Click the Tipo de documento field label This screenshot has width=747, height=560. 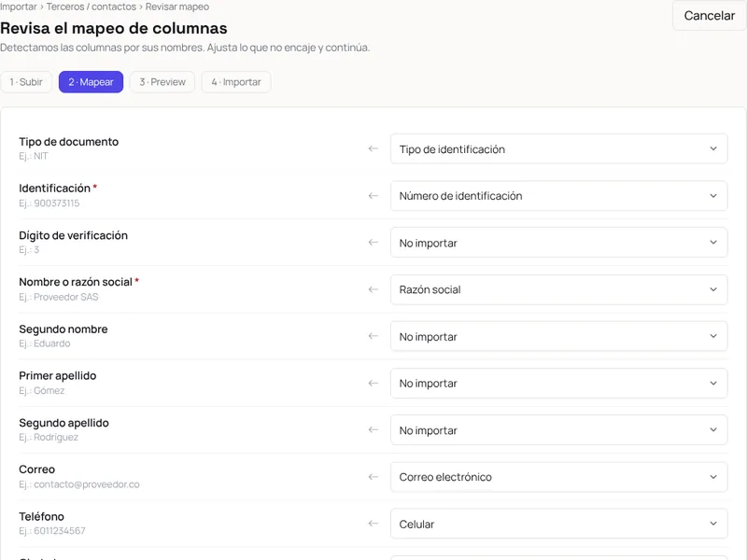coord(68,142)
